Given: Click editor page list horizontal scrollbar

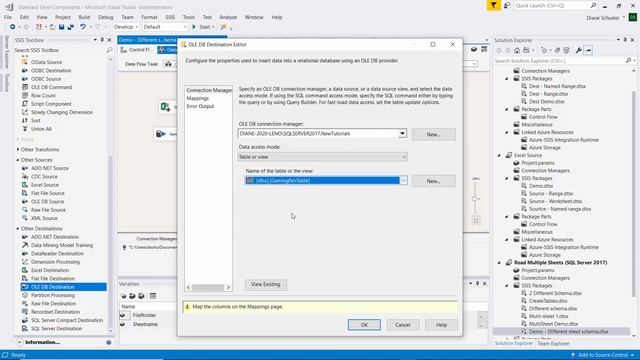Looking at the screenshot, I should pyautogui.click(x=208, y=288).
